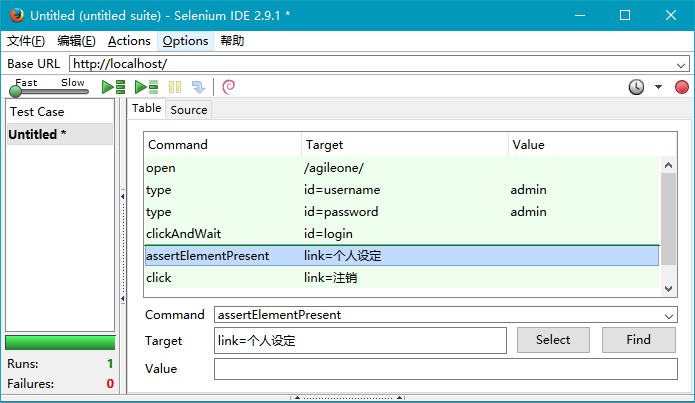
Task: Open the Actions menu
Action: (x=129, y=41)
